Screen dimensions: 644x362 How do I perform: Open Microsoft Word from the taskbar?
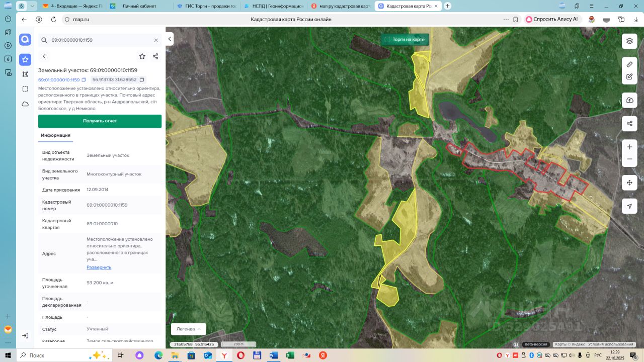(x=274, y=355)
